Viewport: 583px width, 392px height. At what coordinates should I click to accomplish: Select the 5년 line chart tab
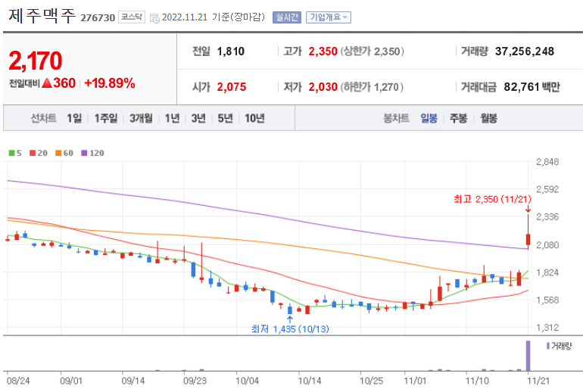[x=225, y=118]
